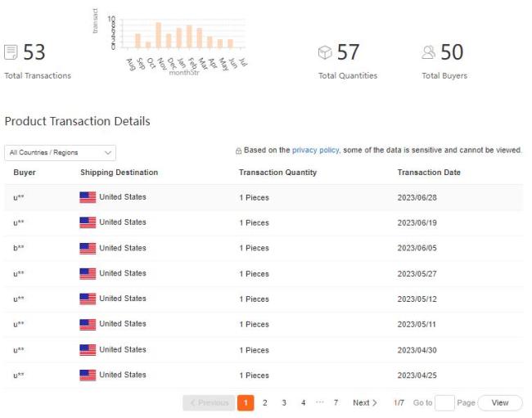
Task: Click the Total Buyers people icon
Action: click(429, 52)
